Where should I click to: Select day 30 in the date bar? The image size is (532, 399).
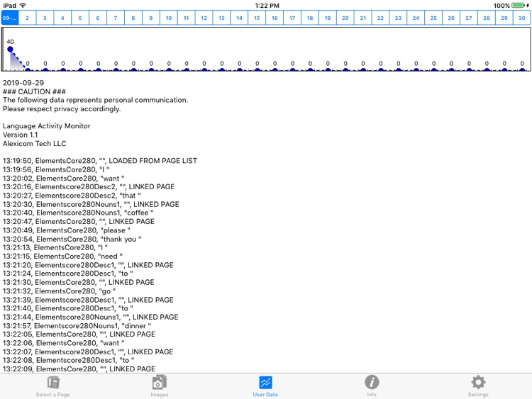(522, 18)
